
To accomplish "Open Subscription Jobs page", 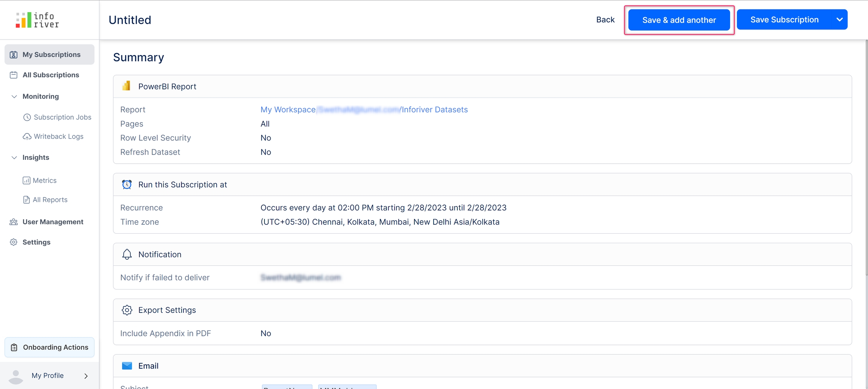I will point(62,117).
